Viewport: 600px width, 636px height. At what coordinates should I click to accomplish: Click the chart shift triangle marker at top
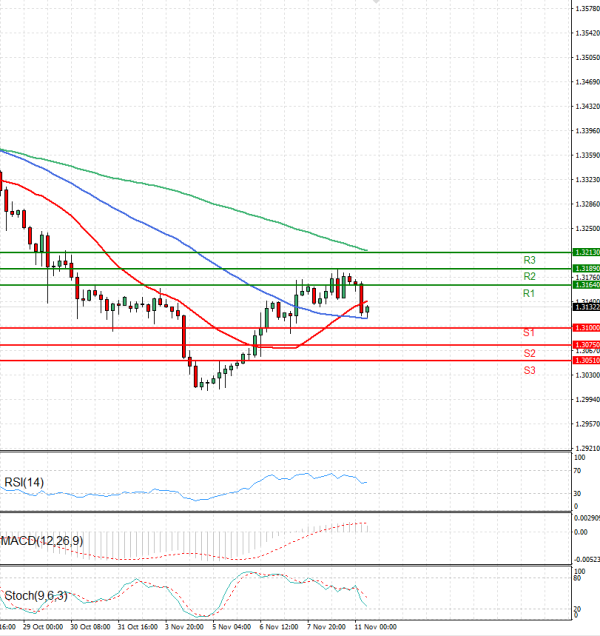point(376,3)
